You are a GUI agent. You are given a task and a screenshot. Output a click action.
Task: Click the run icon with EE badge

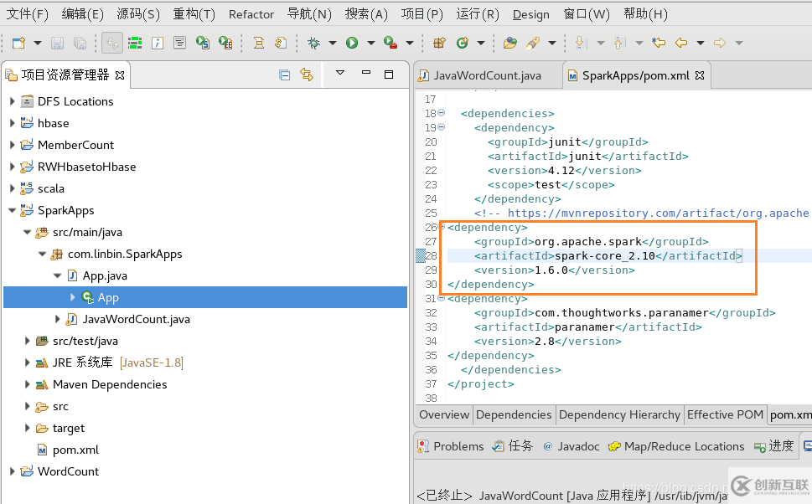[225, 43]
